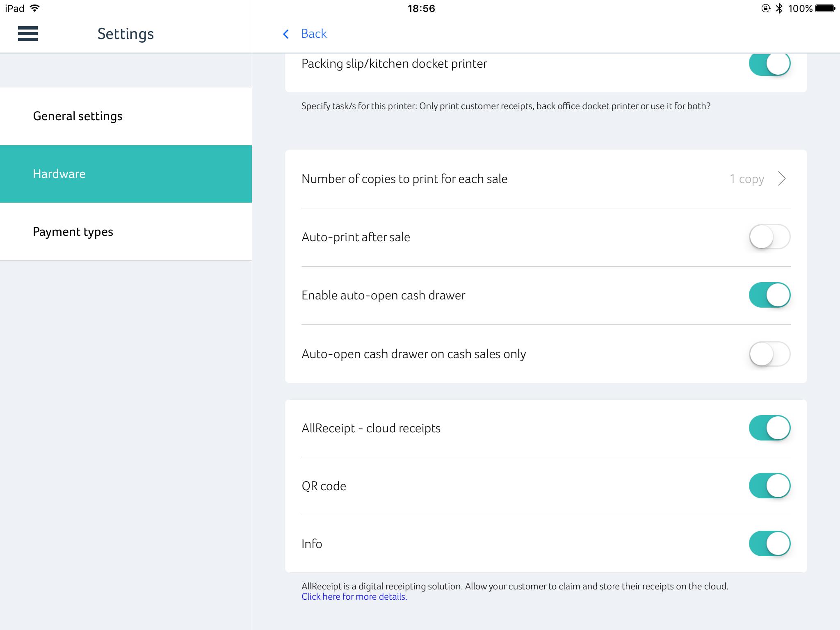Screen dimensions: 840x630
Task: Select Payment types in sidebar
Action: (x=73, y=232)
